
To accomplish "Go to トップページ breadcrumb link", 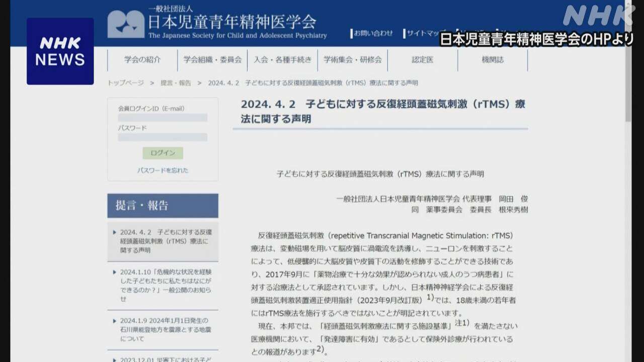I will click(x=125, y=83).
